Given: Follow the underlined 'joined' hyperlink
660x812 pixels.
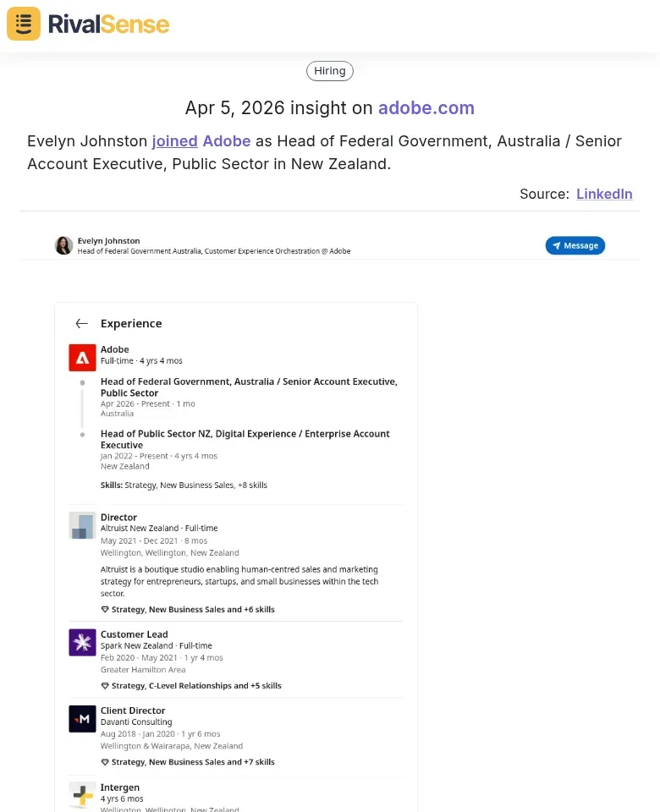Looking at the screenshot, I should tap(174, 141).
